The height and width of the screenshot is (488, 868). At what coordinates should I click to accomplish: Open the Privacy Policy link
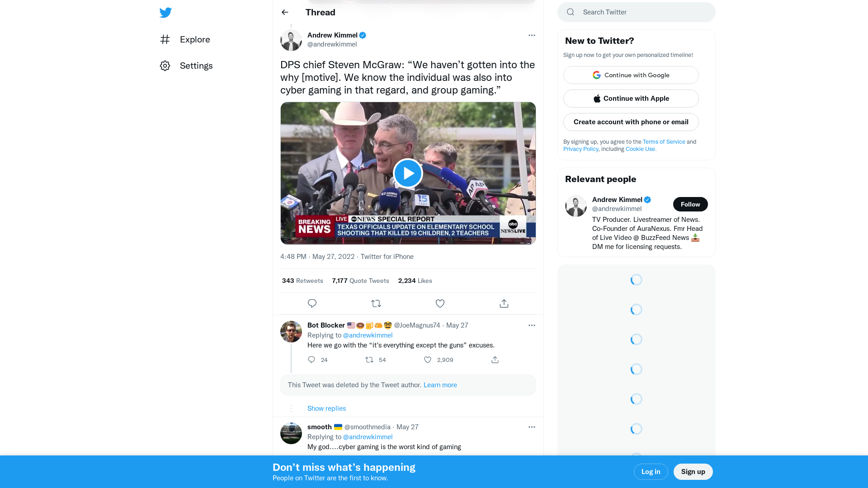pyautogui.click(x=580, y=149)
